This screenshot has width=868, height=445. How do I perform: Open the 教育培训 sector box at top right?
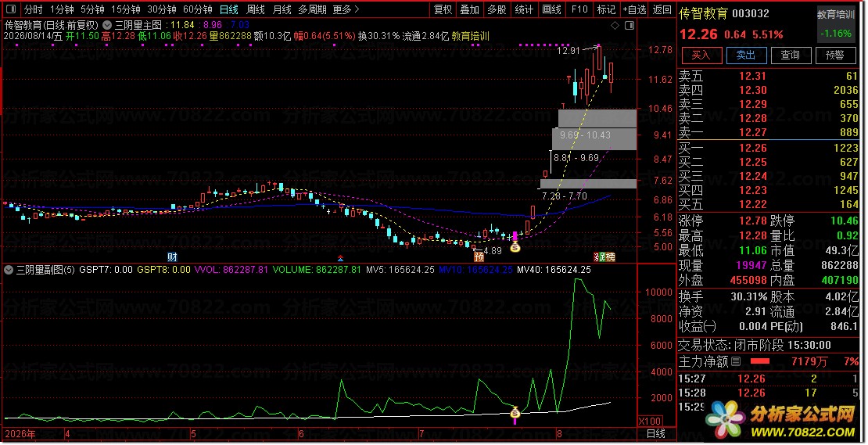click(x=836, y=24)
